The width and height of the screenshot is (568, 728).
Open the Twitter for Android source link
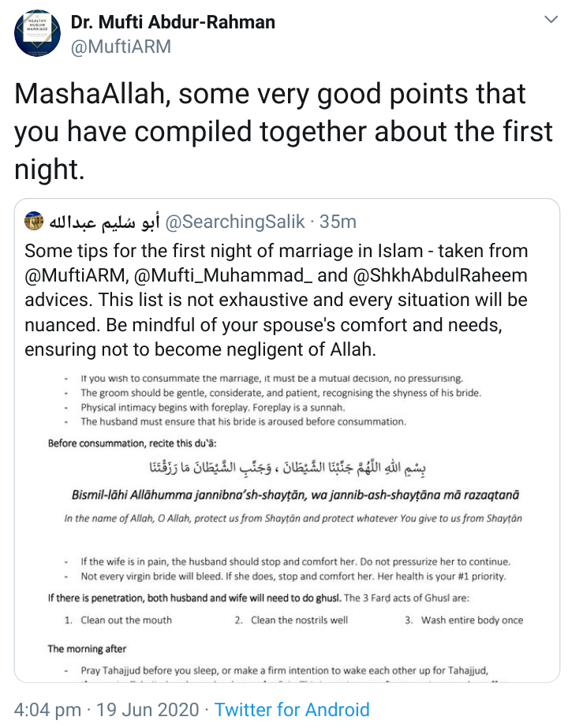pyautogui.click(x=292, y=710)
